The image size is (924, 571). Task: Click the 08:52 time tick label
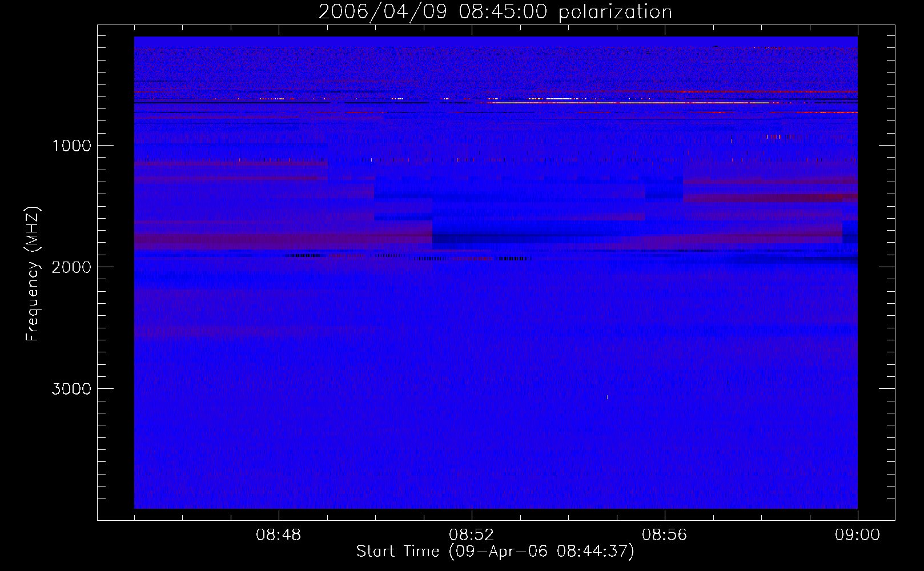[x=471, y=535]
